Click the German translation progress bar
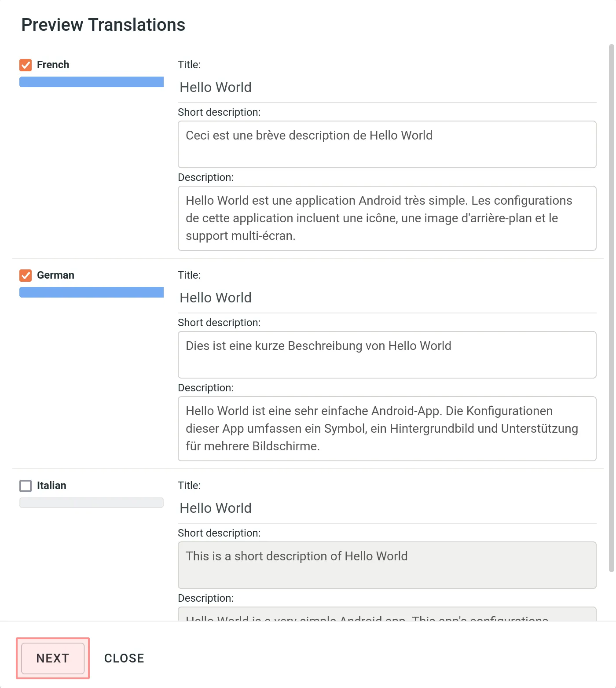The height and width of the screenshot is (688, 616). [91, 292]
